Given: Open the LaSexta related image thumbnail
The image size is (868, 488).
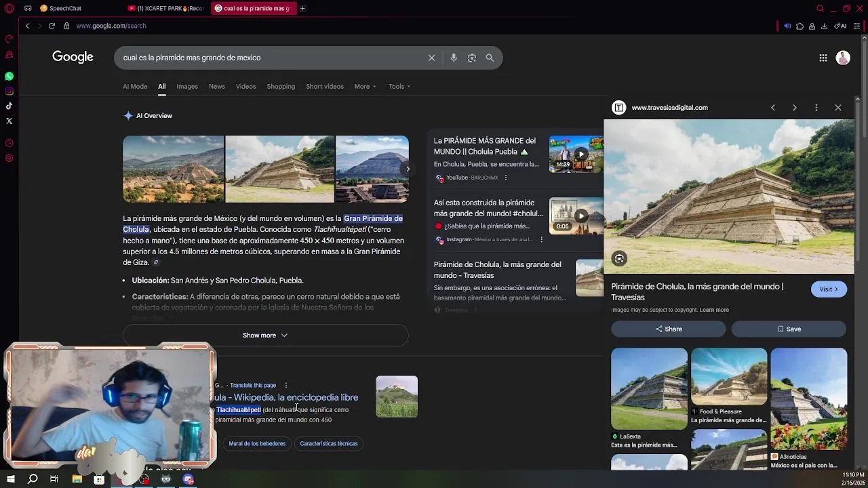Looking at the screenshot, I should point(649,388).
